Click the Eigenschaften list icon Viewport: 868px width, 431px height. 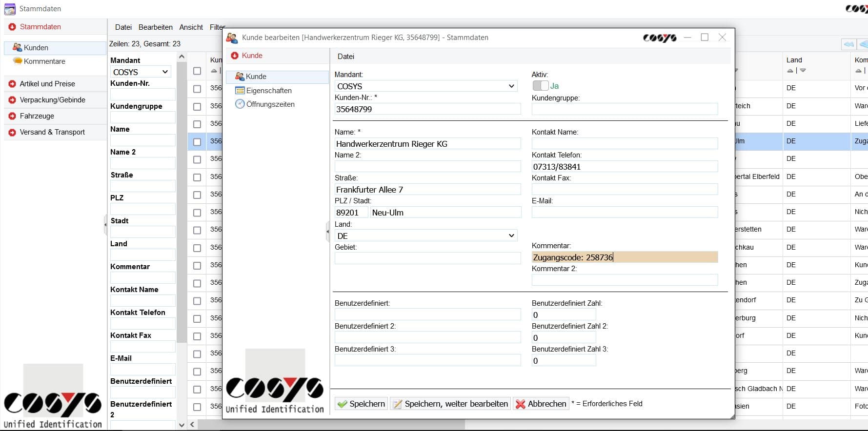point(240,90)
